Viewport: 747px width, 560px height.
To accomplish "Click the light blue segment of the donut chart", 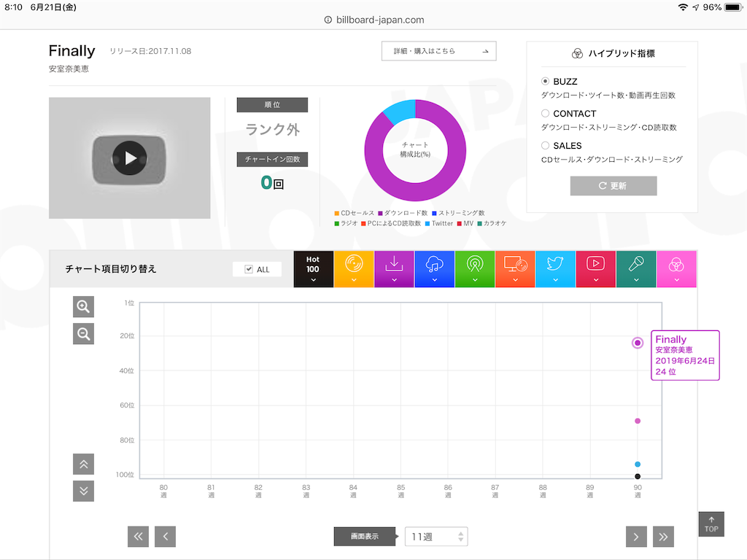I will coord(401,111).
